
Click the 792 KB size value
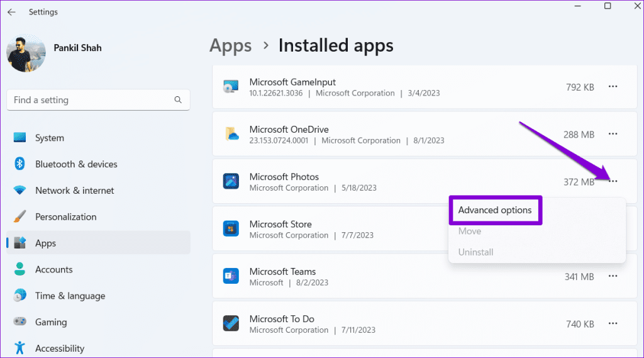[580, 87]
